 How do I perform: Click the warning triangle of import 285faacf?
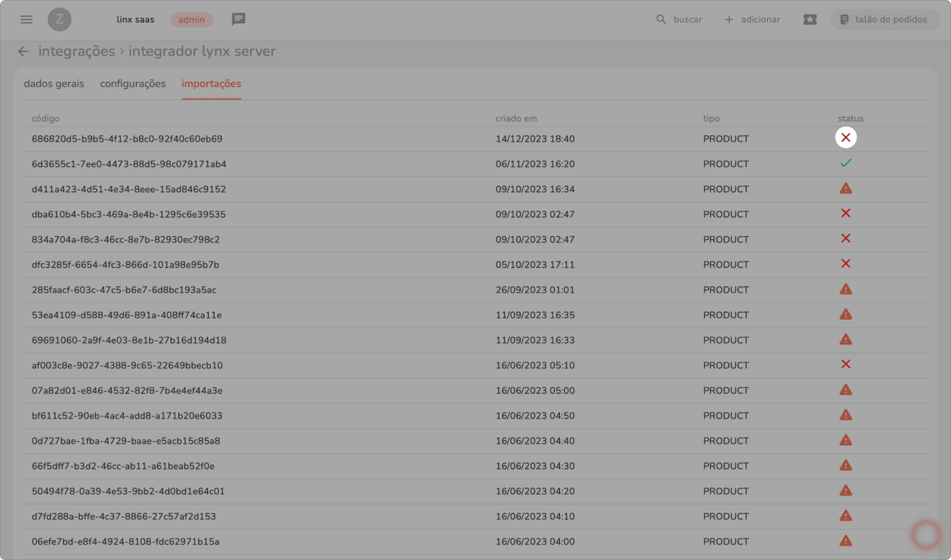(x=846, y=289)
